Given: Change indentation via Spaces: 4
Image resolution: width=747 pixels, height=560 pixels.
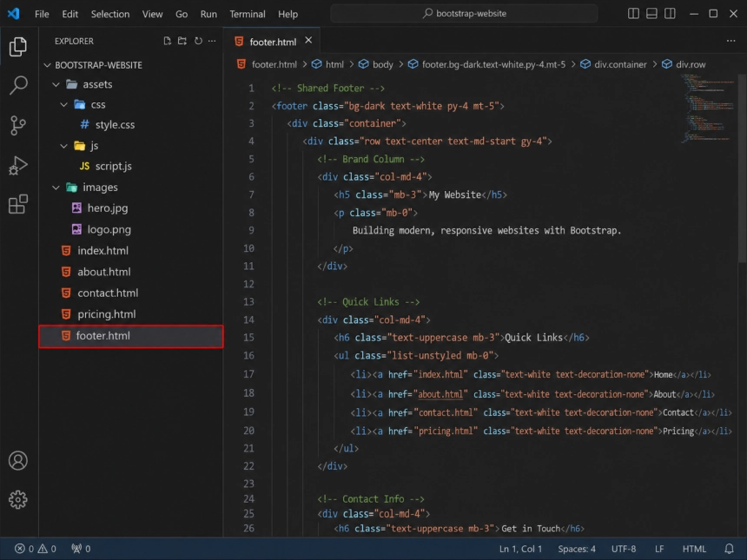Looking at the screenshot, I should coord(577,549).
